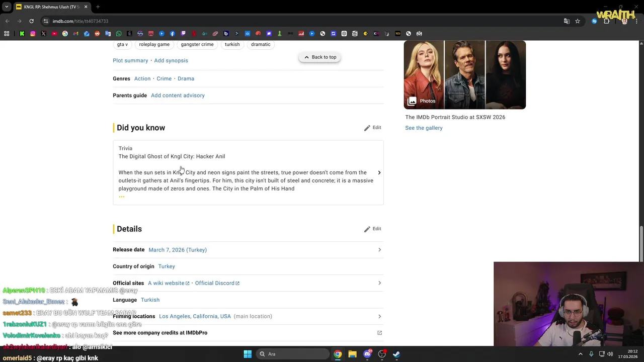Open the Crime genre link
The height and width of the screenshot is (362, 644).
pos(164,79)
